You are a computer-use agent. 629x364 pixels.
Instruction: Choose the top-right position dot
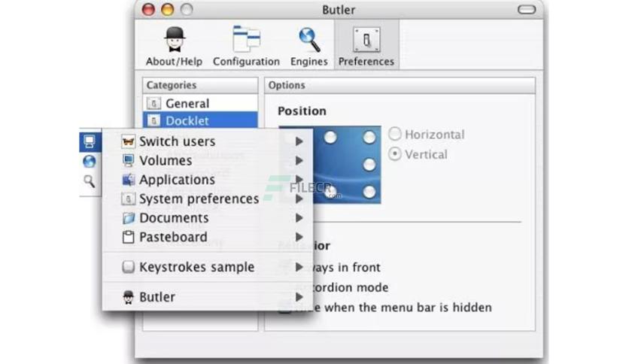pos(369,137)
